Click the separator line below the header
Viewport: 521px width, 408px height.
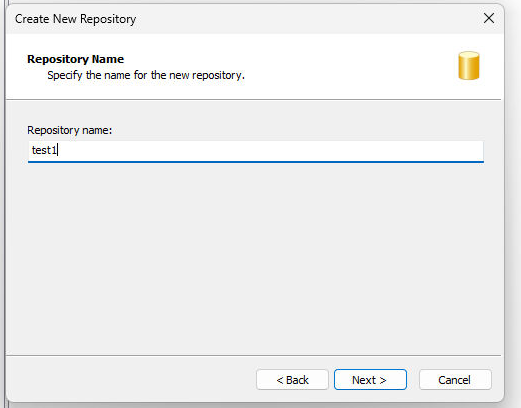tap(253, 99)
